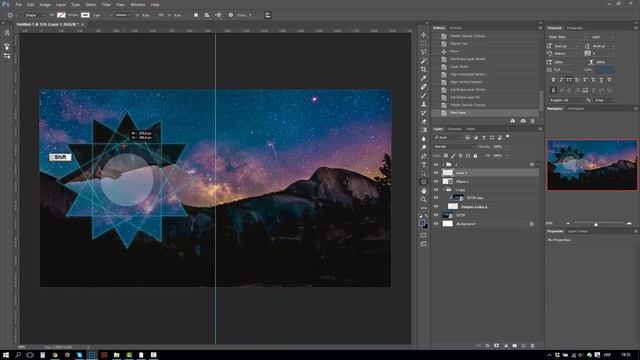Image resolution: width=640 pixels, height=360 pixels.
Task: Open History panel flyout menu
Action: 540,28
